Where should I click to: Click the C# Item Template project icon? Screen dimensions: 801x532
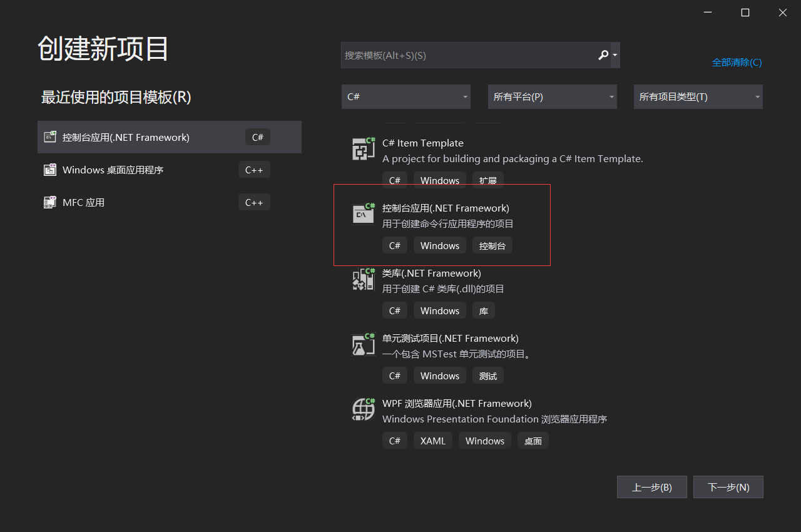[x=364, y=149]
